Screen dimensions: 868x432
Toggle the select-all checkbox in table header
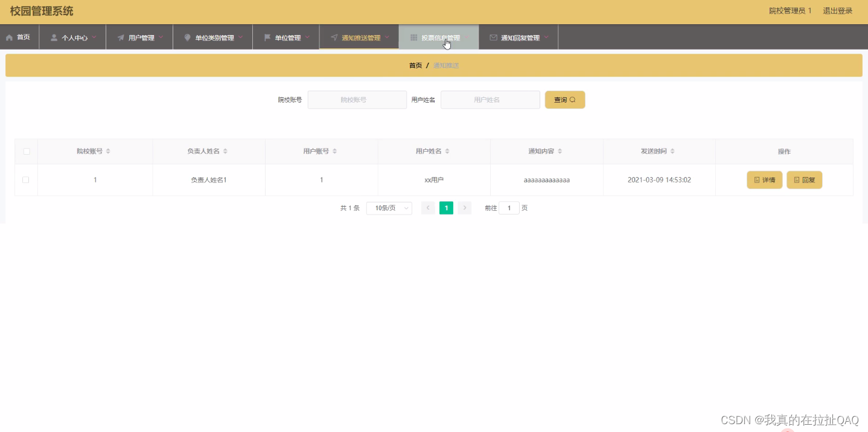pyautogui.click(x=27, y=151)
